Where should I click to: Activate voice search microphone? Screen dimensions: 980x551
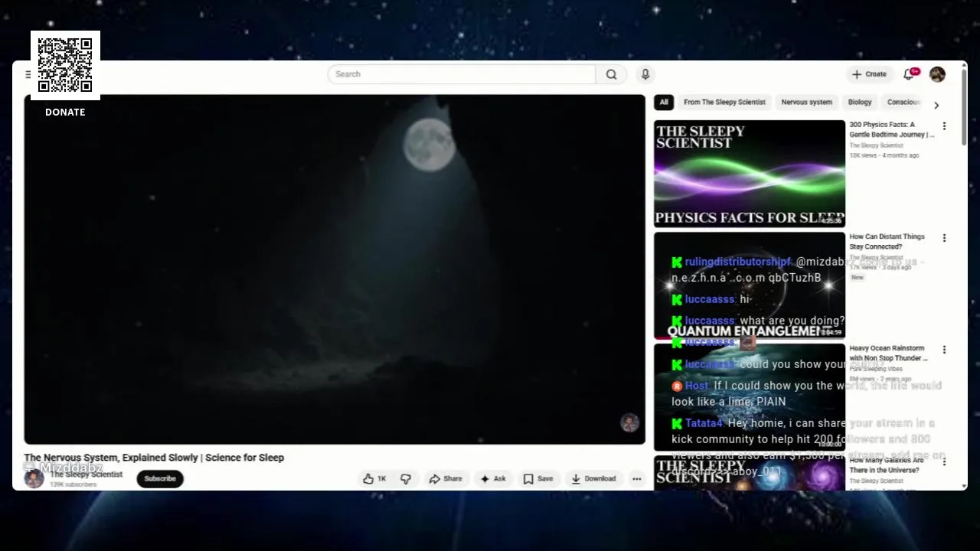coord(645,74)
